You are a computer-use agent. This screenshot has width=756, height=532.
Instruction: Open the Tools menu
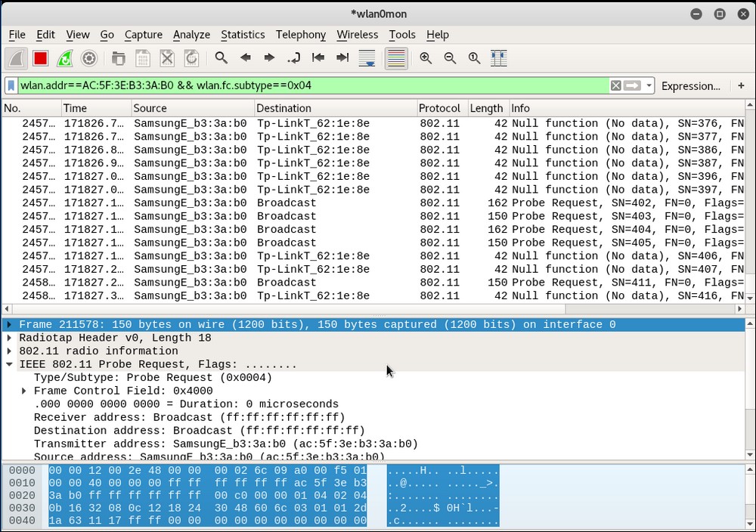(402, 35)
